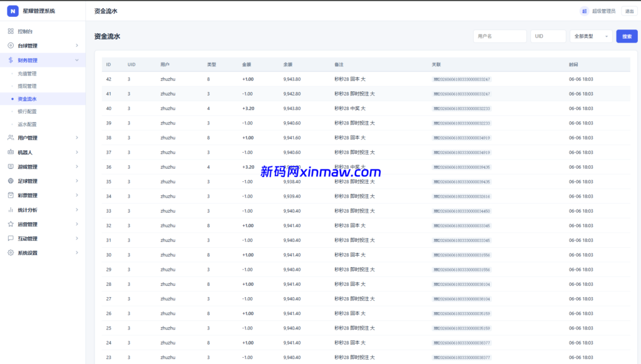This screenshot has height=364, width=641.
Task: Click the 互动管理 chat bubble icon
Action: 11,238
